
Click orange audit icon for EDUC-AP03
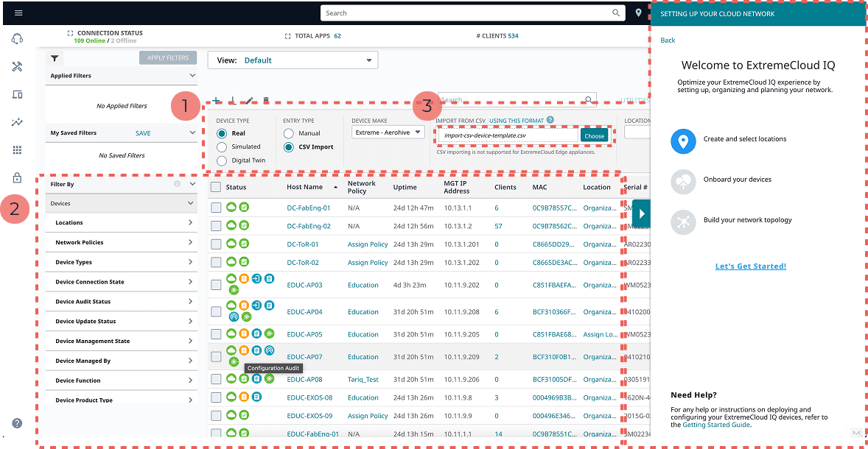coord(244,278)
